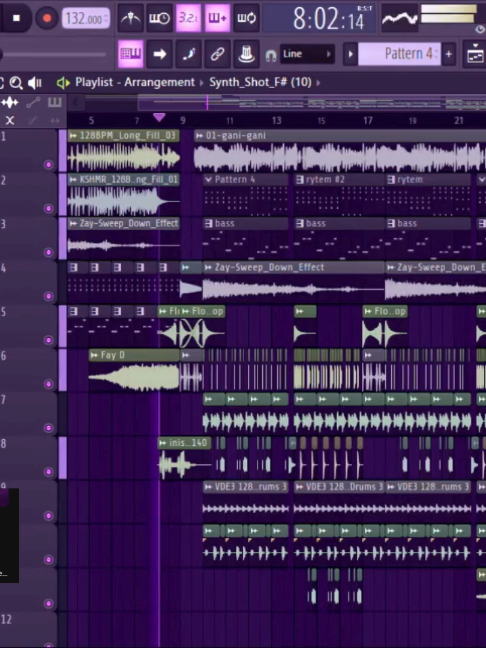Screen dimensions: 486x648
Task: Toggle the loop recording icon
Action: click(x=246, y=18)
